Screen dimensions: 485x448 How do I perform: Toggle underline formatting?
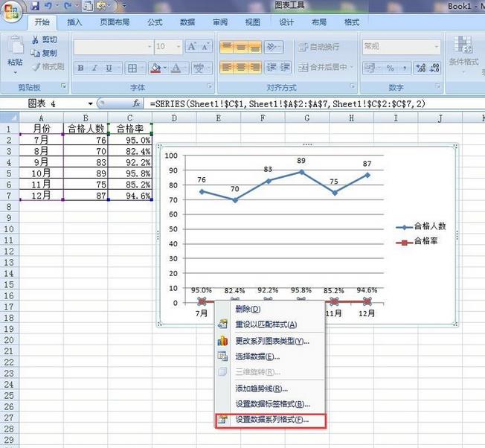[109, 68]
